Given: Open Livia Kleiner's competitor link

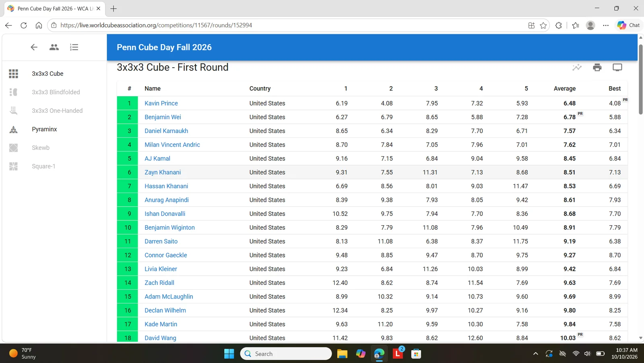Looking at the screenshot, I should 161,269.
